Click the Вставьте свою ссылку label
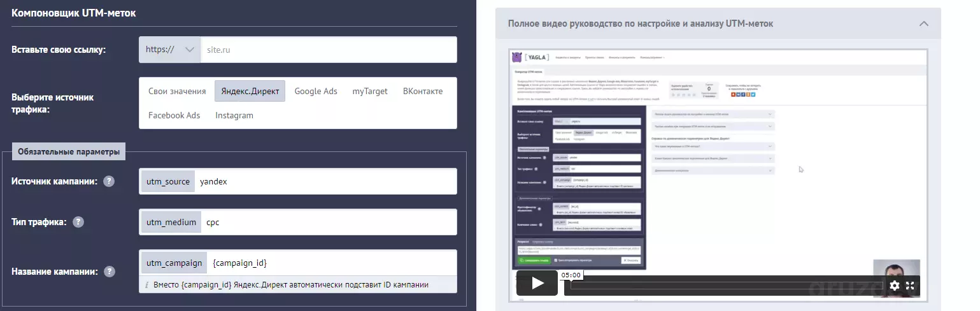The image size is (980, 311). coord(59,50)
